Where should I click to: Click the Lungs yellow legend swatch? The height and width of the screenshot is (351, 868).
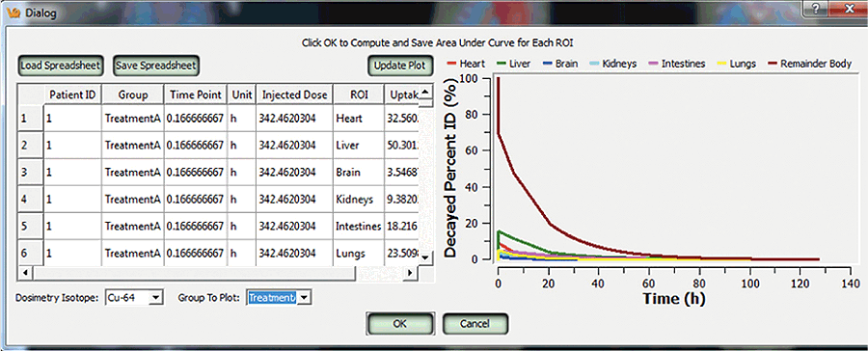(721, 64)
